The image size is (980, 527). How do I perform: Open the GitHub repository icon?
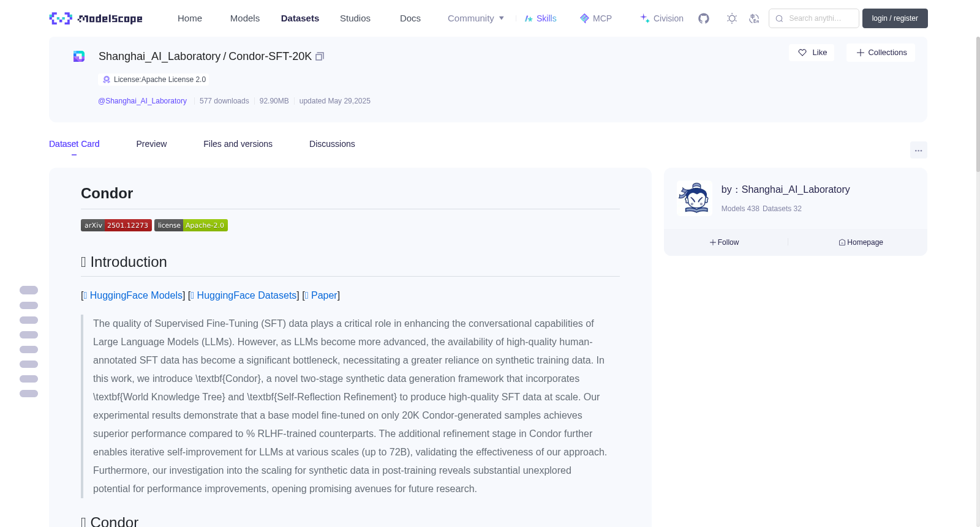tap(704, 18)
